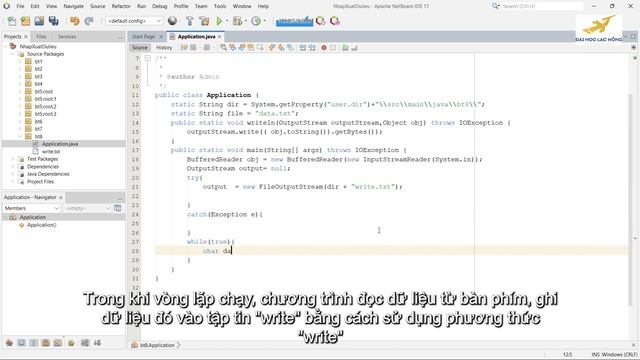Close the Projects panel tab

point(26,37)
